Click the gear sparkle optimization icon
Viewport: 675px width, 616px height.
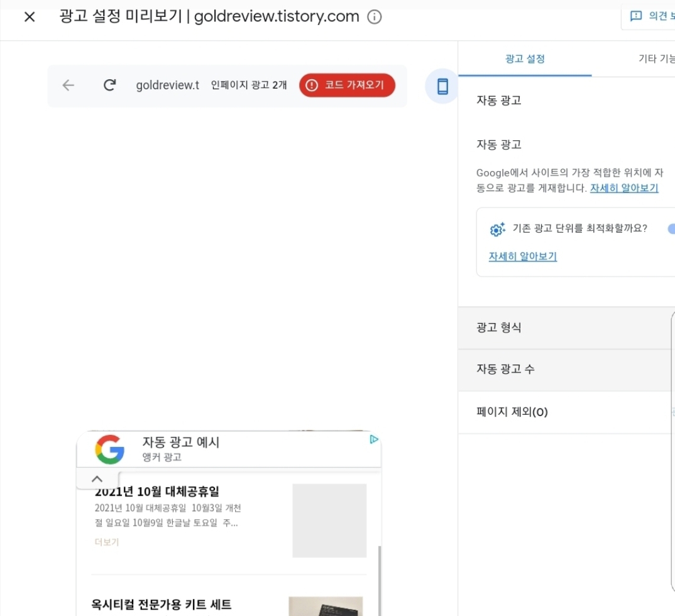(x=497, y=229)
